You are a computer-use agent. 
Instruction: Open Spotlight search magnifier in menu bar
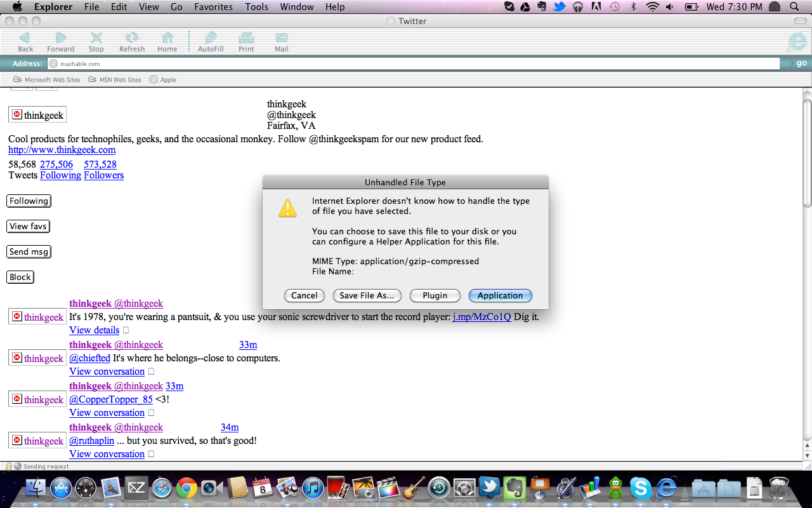click(x=794, y=7)
